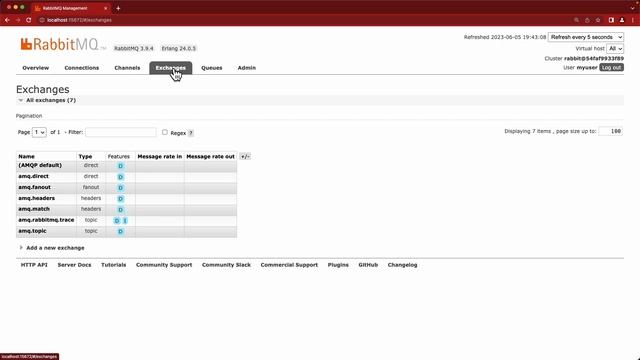Open the Commercial Support footer link
This screenshot has height=360, width=640.
click(x=289, y=265)
